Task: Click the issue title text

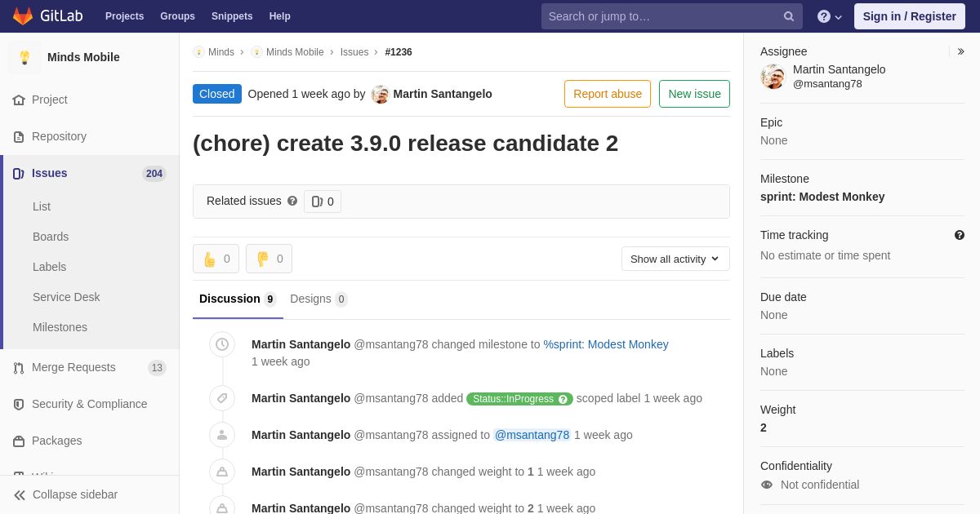Action: (x=405, y=144)
